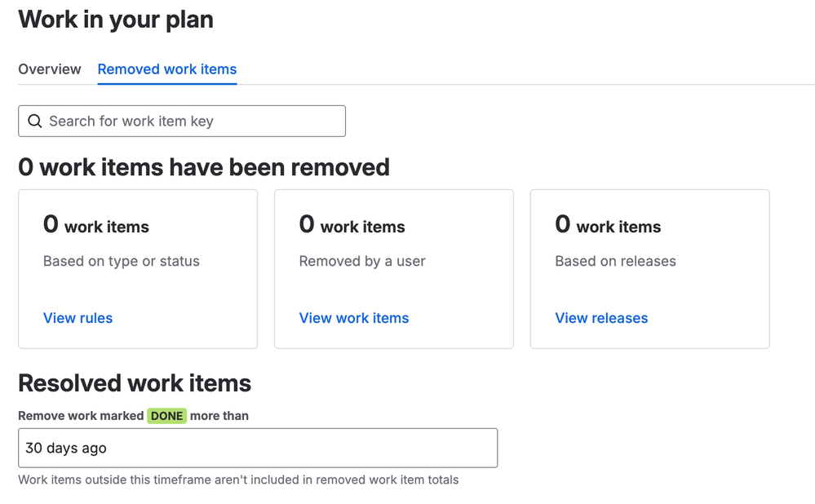
Task: Click the Resolved work items heading
Action: (136, 383)
